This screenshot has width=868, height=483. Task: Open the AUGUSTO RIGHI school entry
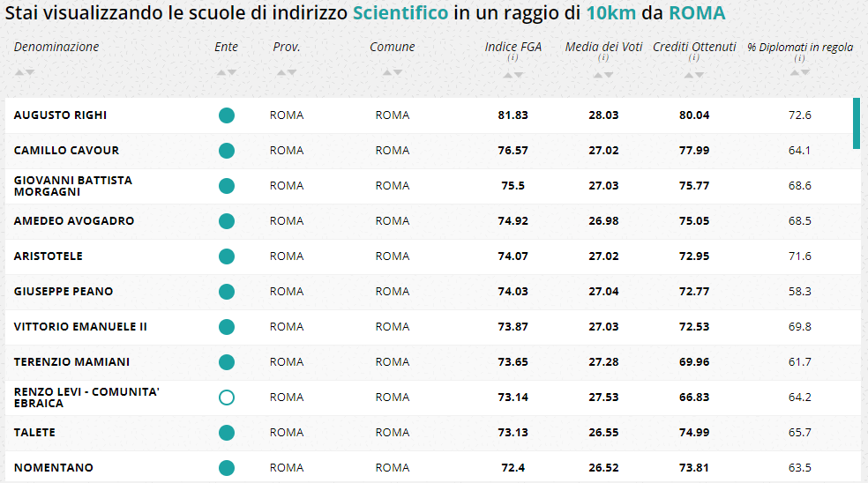[x=60, y=115]
